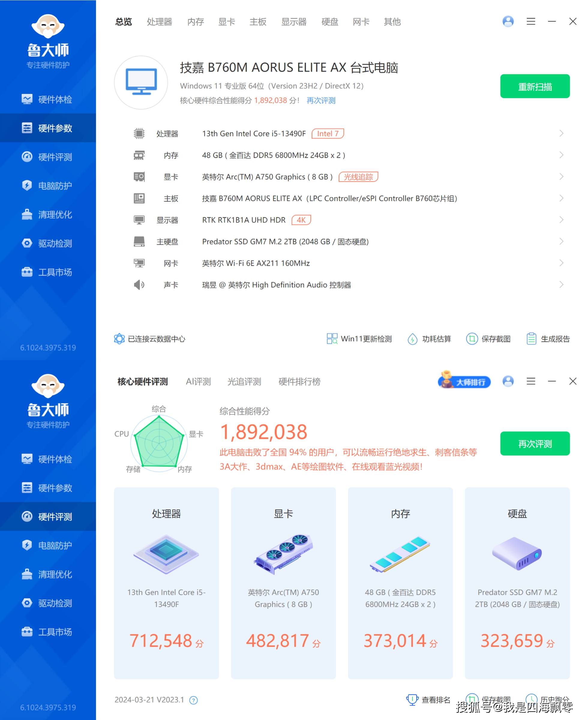Expand the 声卡 audio controller detail row
Screen dimensions: 588x720
pos(561,285)
